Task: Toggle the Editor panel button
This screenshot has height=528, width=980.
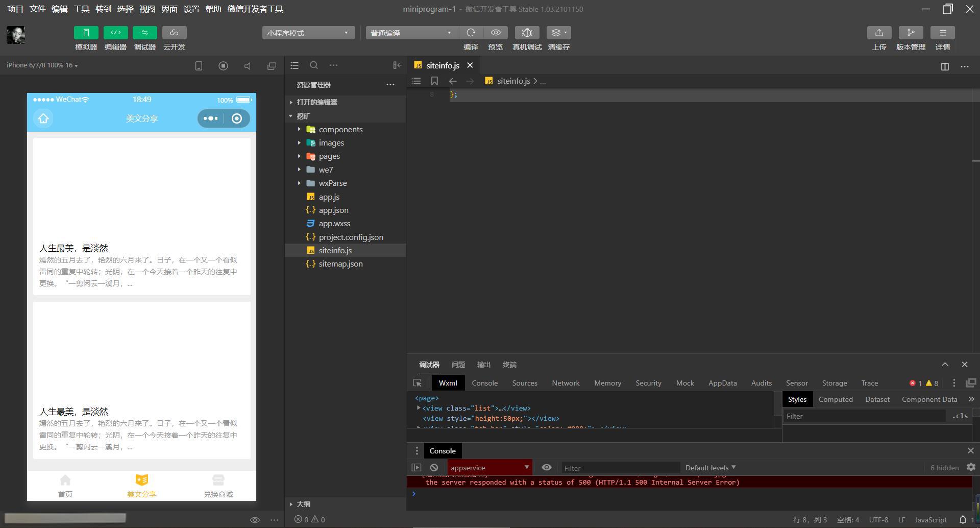Action: (115, 33)
